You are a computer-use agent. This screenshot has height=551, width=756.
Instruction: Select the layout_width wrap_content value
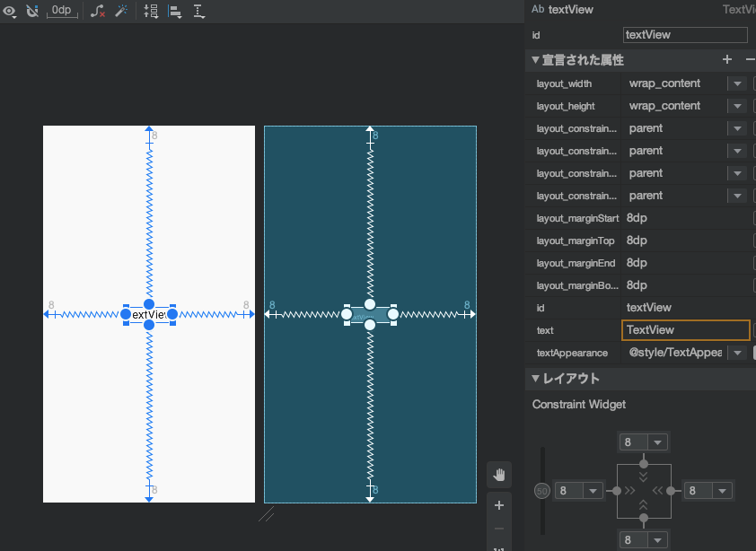[664, 83]
